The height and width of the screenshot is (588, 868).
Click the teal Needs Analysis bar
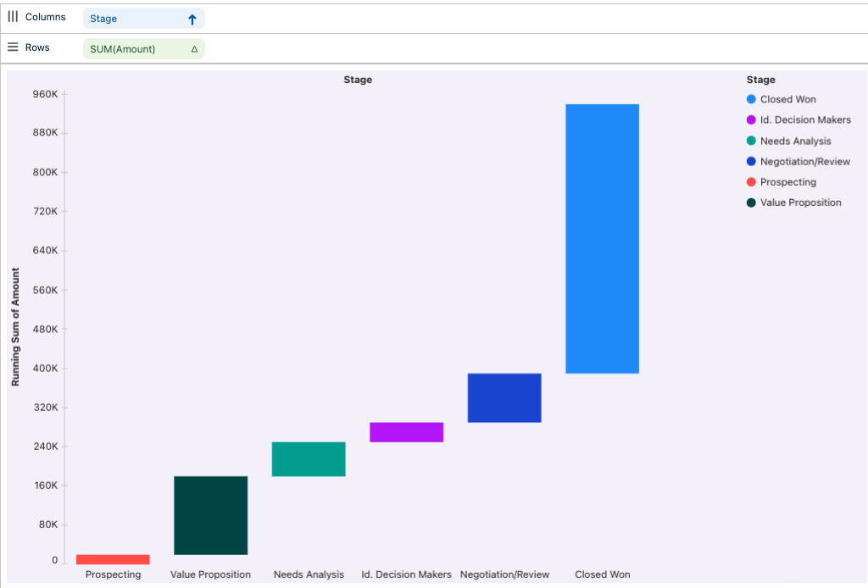[x=309, y=458]
